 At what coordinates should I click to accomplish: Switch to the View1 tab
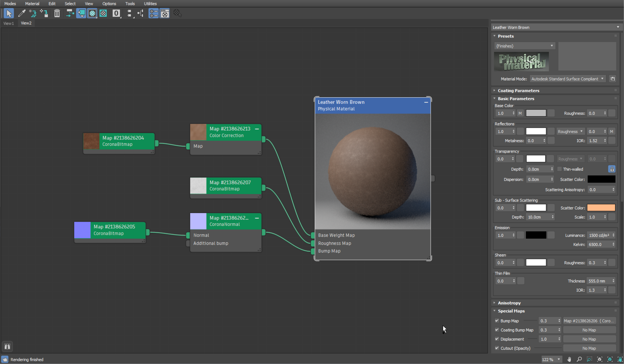[x=9, y=23]
